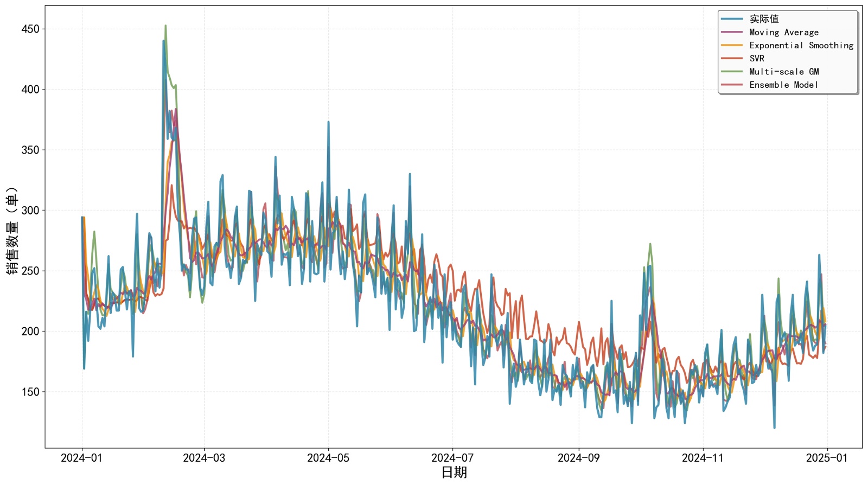Click the 150 y-axis tick label

30,392
